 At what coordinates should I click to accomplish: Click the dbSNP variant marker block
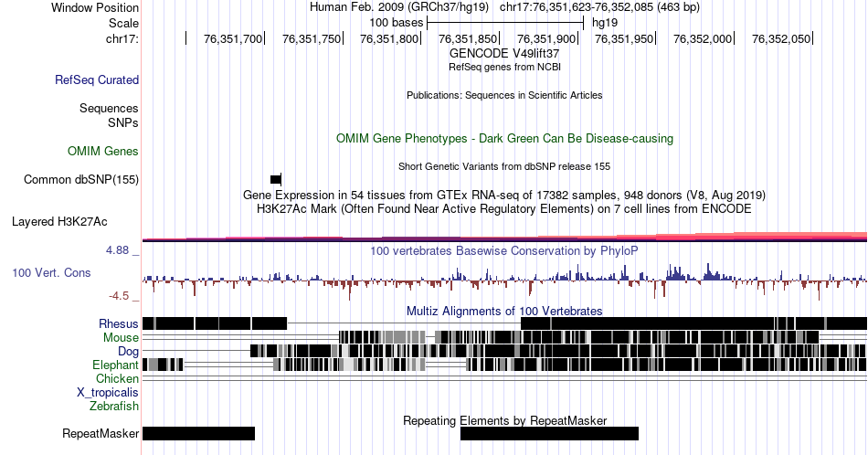(276, 179)
